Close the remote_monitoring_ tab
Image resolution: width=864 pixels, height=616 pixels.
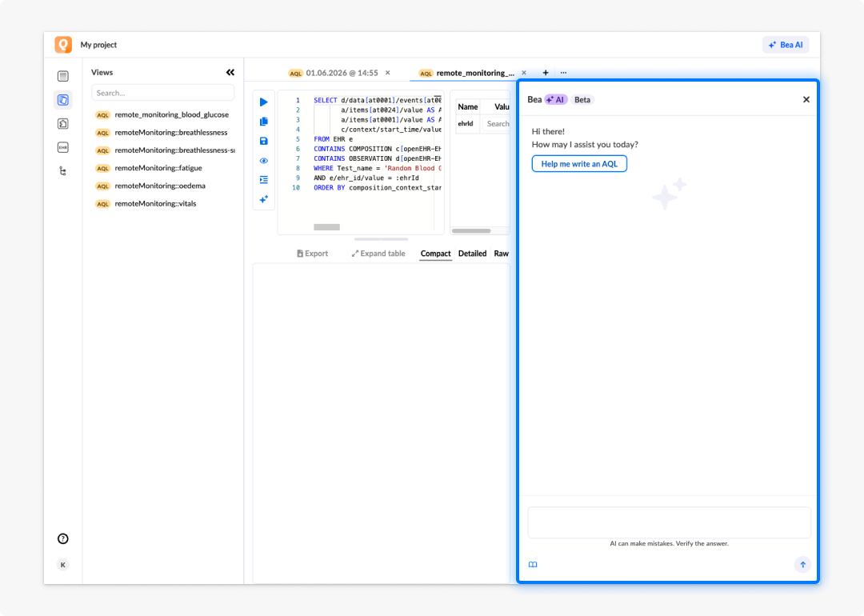click(x=524, y=73)
